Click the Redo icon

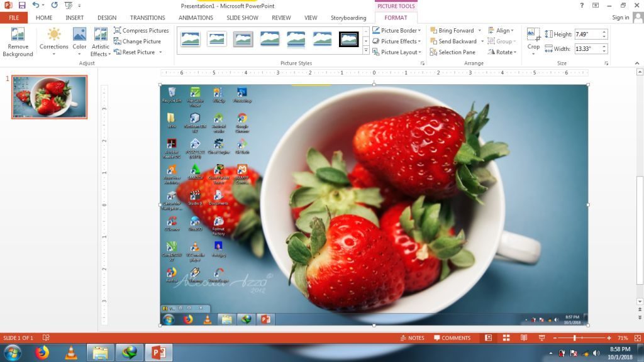pyautogui.click(x=54, y=5)
